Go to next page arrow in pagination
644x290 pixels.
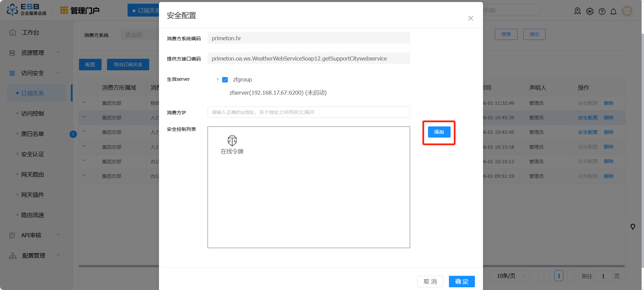coord(573,276)
